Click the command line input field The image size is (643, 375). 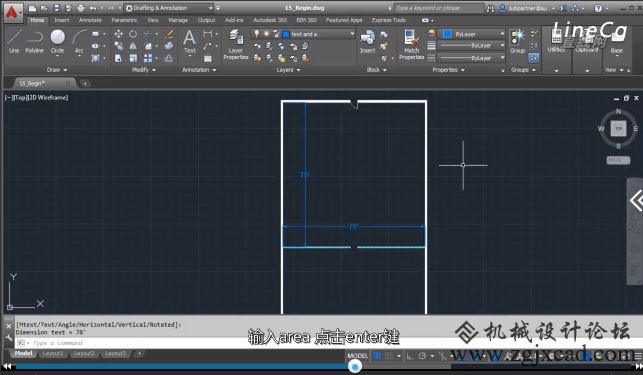(180, 343)
